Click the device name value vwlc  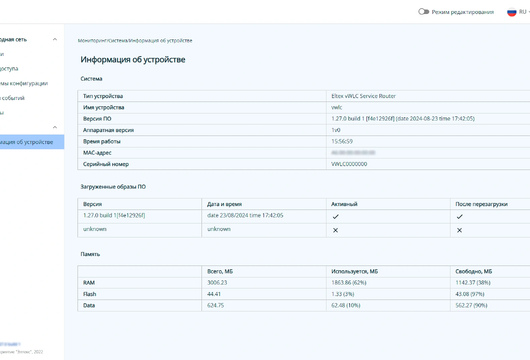(337, 107)
